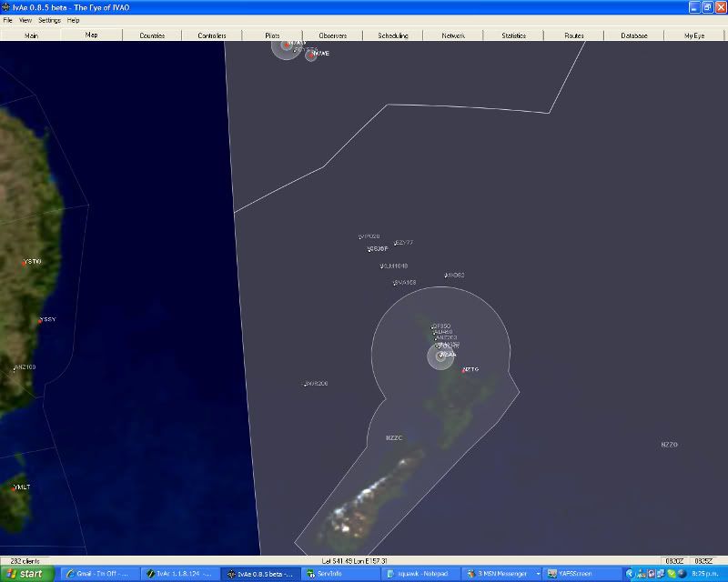The width and height of the screenshot is (728, 582).
Task: Click the YMLT airport marker
Action: [x=15, y=487]
